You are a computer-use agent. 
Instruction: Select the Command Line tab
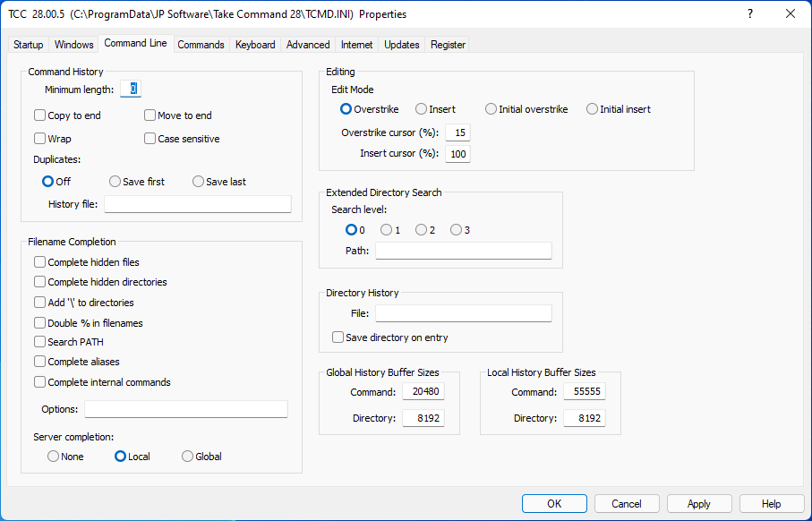point(135,44)
